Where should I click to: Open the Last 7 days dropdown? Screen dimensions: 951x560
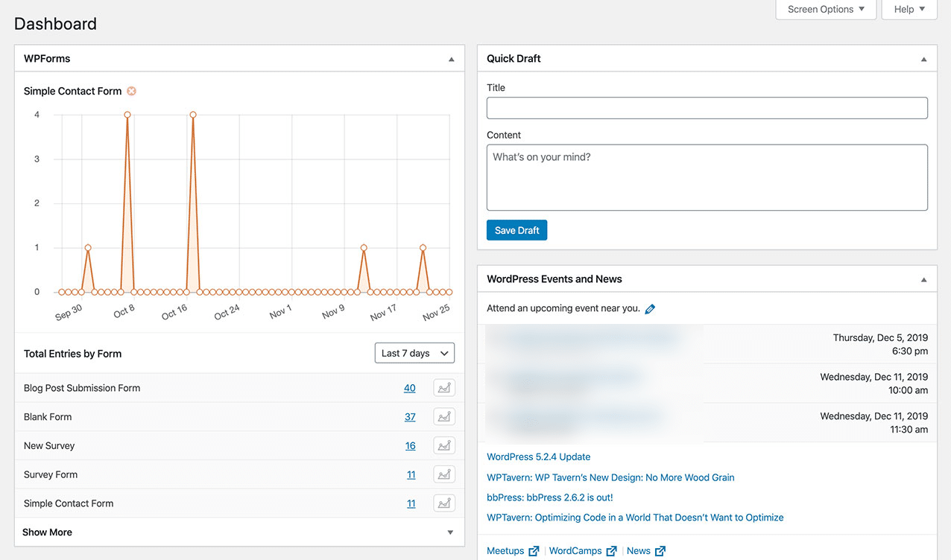click(414, 353)
